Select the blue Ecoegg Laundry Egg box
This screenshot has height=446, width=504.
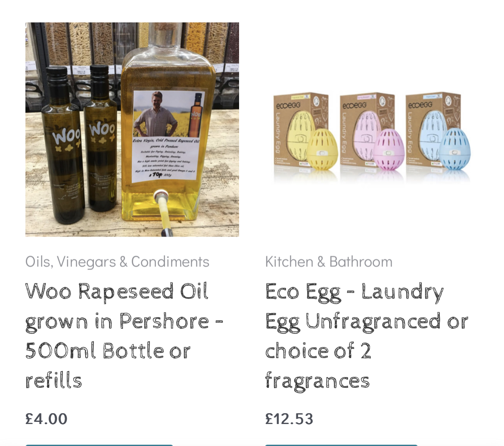tap(432, 129)
